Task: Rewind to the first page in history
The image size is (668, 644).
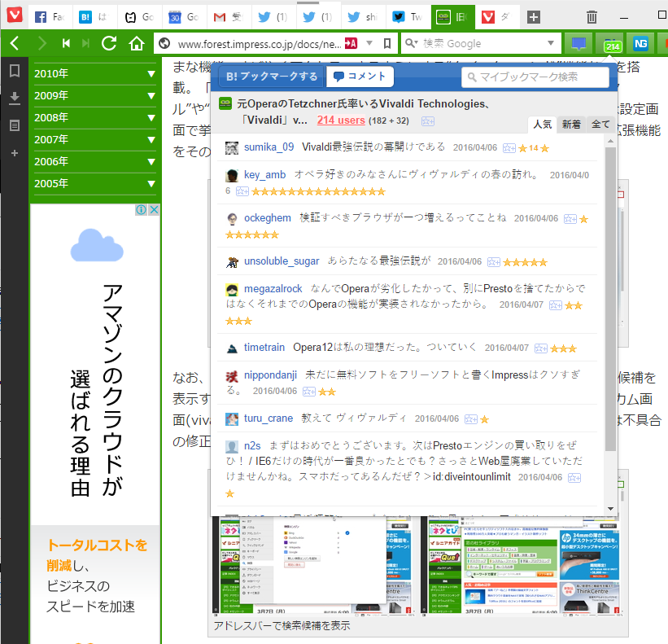Action: pyautogui.click(x=66, y=43)
